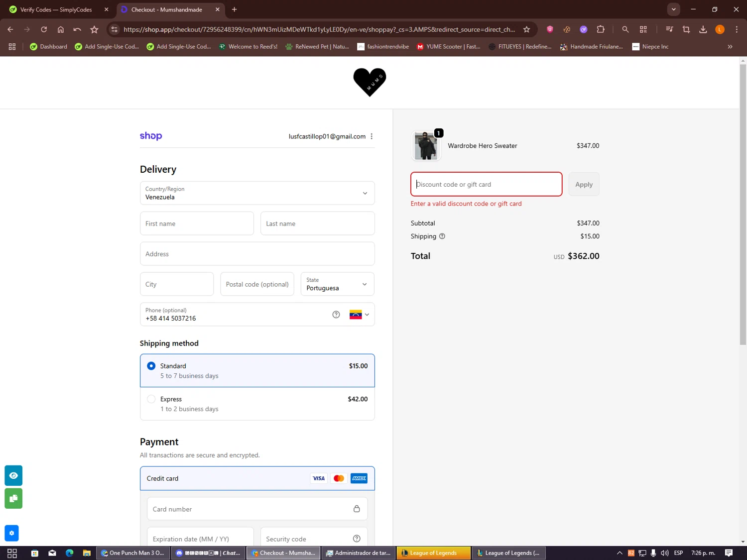Screen dimensions: 747x560
Task: Open the volume control in tray
Action: (x=664, y=553)
